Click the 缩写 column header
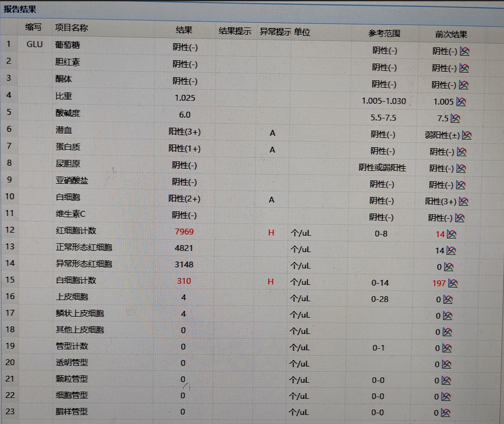 33,27
